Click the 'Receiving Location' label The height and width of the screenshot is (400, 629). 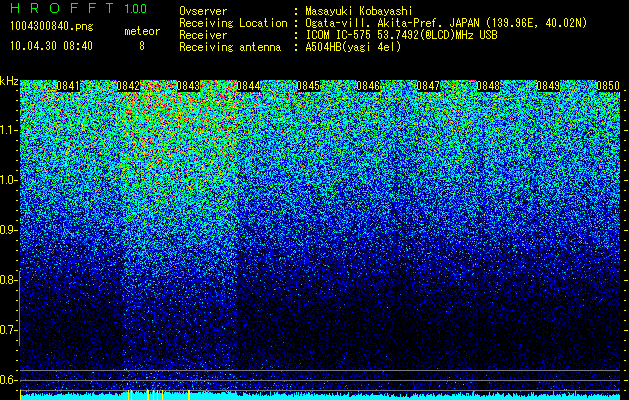coord(233,23)
